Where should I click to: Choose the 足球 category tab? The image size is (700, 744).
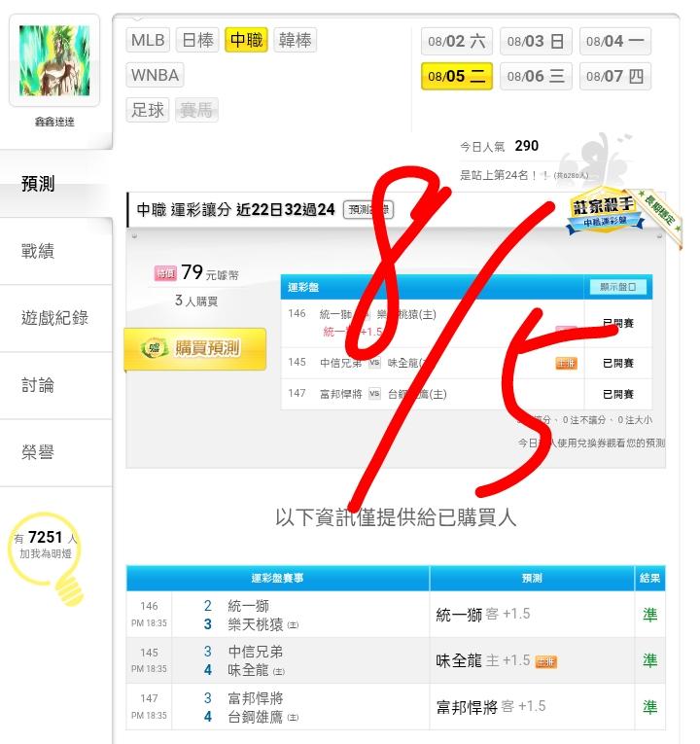click(x=148, y=110)
